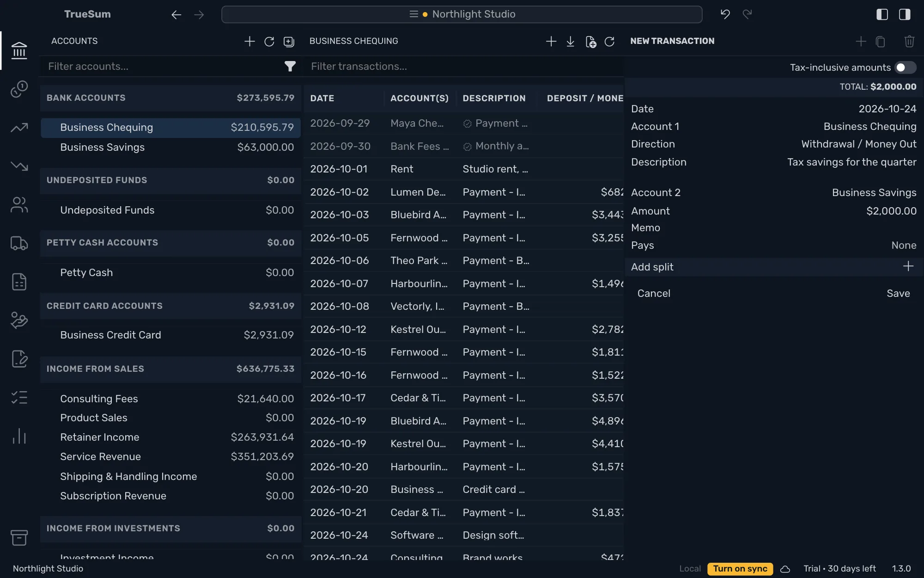
Task: Toggle the right sidebar panel
Action: [x=905, y=14]
